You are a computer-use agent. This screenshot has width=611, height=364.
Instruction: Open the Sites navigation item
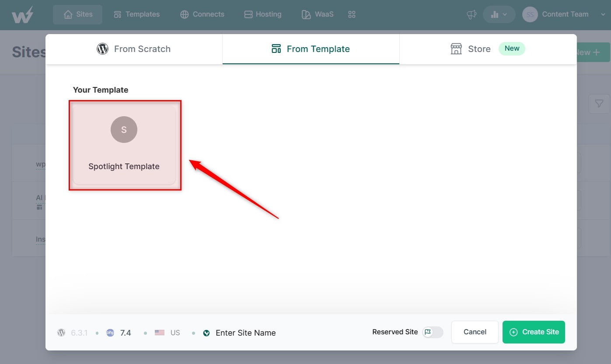[x=78, y=14]
